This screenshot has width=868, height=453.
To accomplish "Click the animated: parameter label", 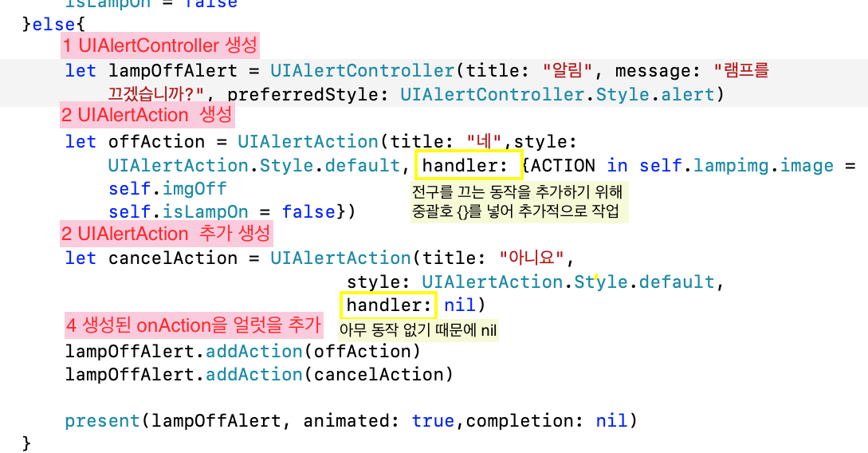I will (x=351, y=421).
